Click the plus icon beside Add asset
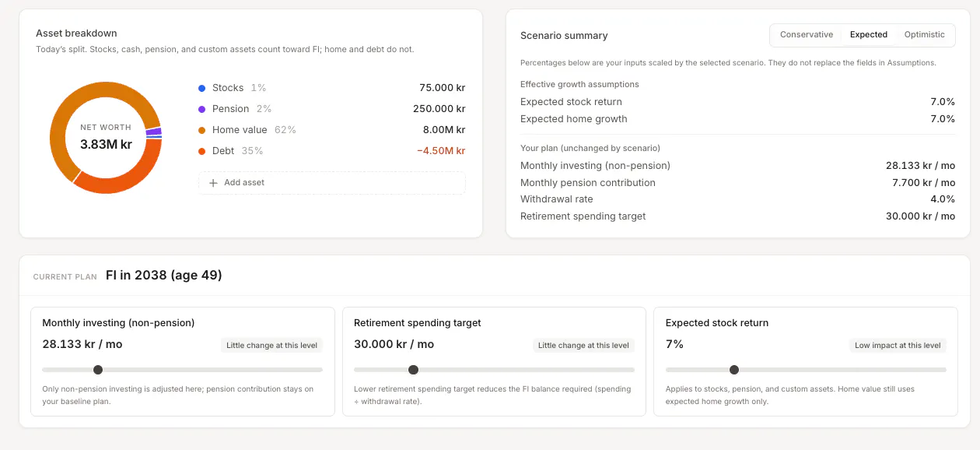 tap(213, 183)
